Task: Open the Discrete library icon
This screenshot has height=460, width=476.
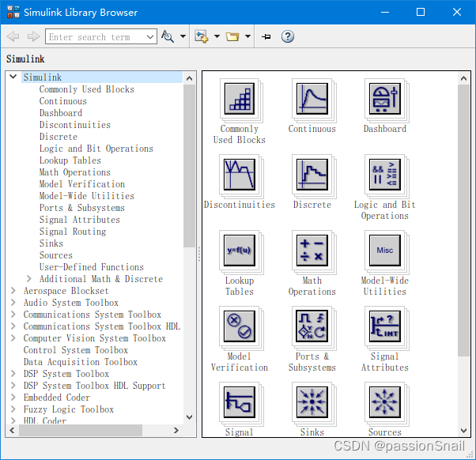Action: coord(312,175)
